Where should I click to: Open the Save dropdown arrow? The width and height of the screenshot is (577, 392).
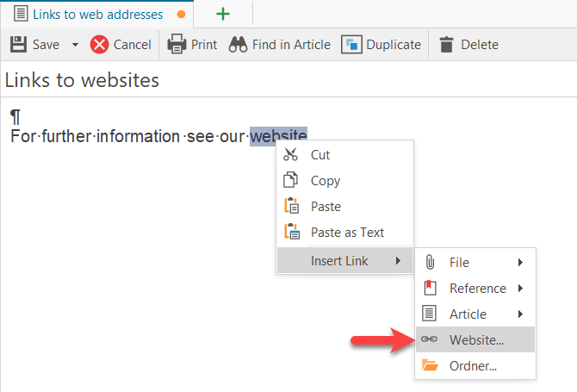75,45
